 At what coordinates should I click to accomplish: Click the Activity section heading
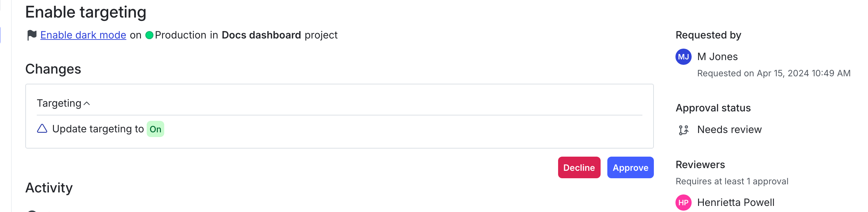49,188
